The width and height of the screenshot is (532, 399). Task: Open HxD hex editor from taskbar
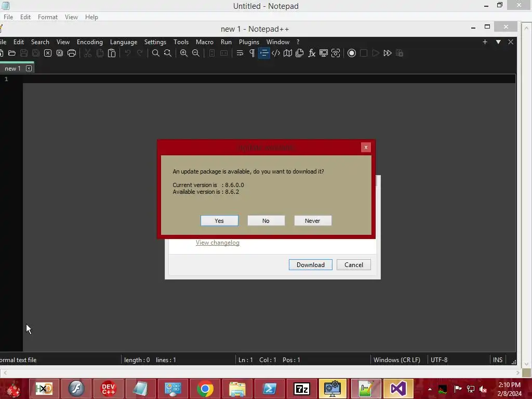point(44,389)
